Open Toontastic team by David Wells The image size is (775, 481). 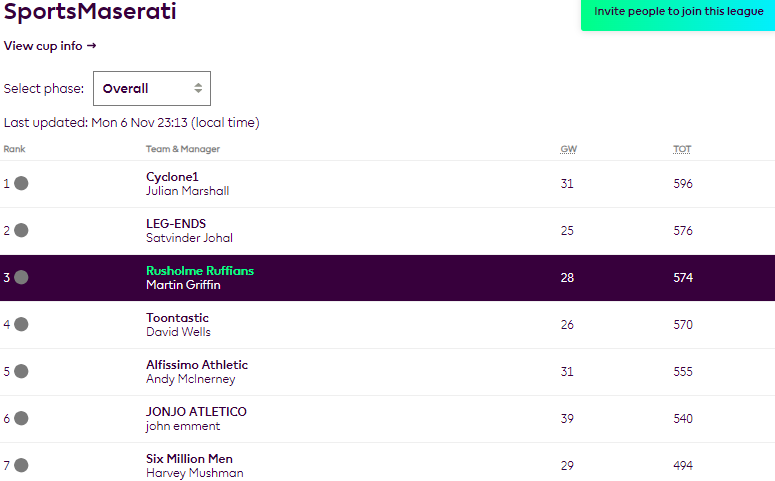pyautogui.click(x=177, y=318)
